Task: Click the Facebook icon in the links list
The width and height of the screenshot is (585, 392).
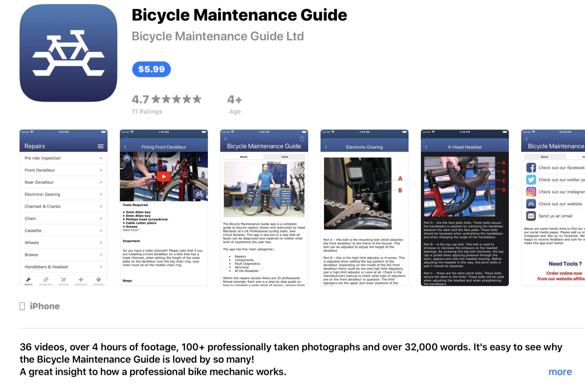Action: click(x=531, y=167)
